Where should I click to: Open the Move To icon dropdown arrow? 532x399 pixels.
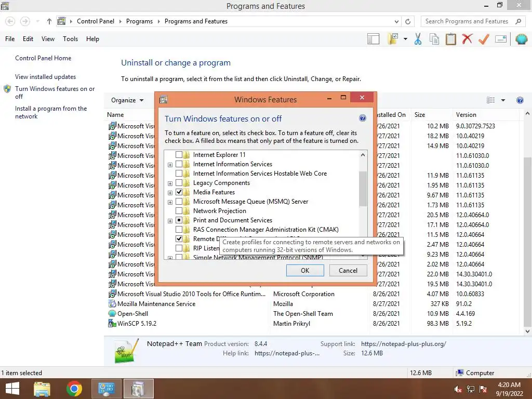pos(405,39)
